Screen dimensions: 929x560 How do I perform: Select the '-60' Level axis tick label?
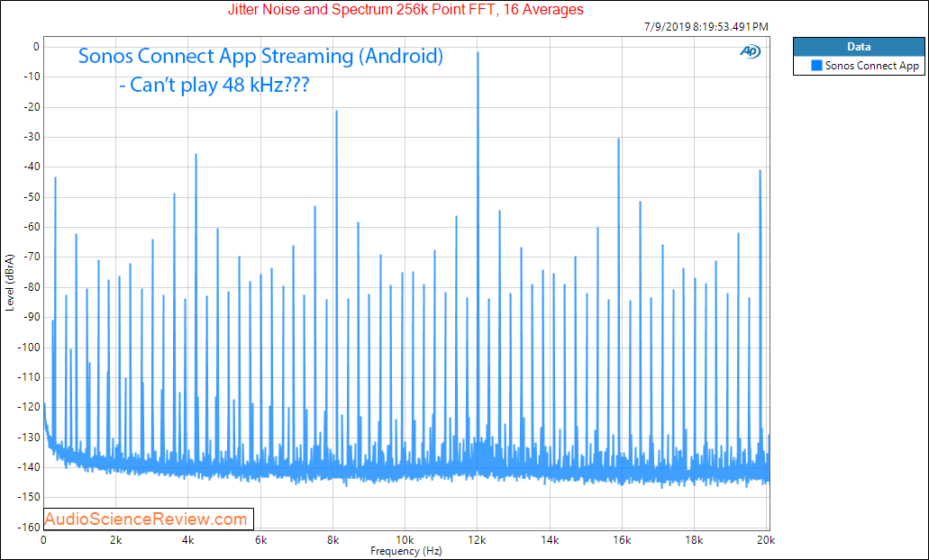pos(31,227)
